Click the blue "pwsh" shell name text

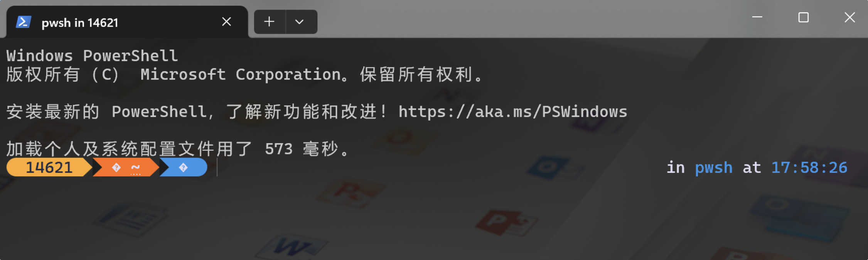[713, 167]
